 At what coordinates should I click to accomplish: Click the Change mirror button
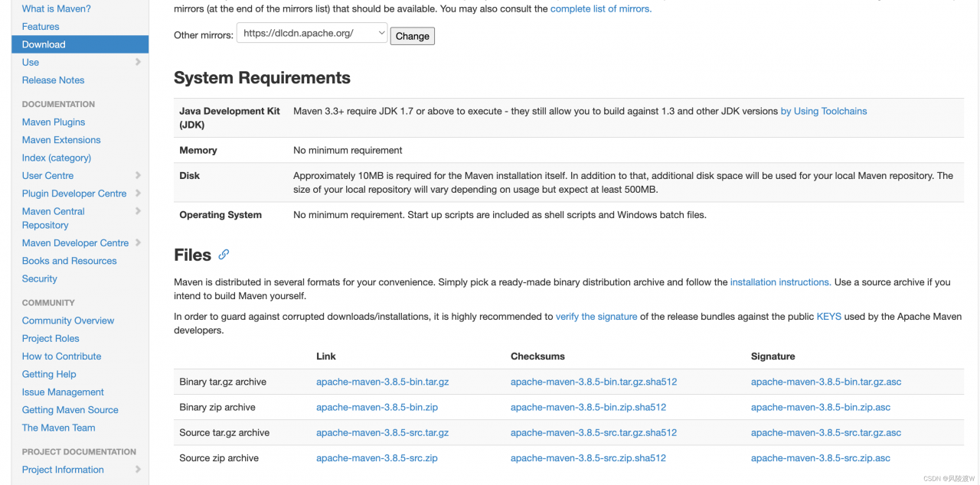pyautogui.click(x=413, y=36)
